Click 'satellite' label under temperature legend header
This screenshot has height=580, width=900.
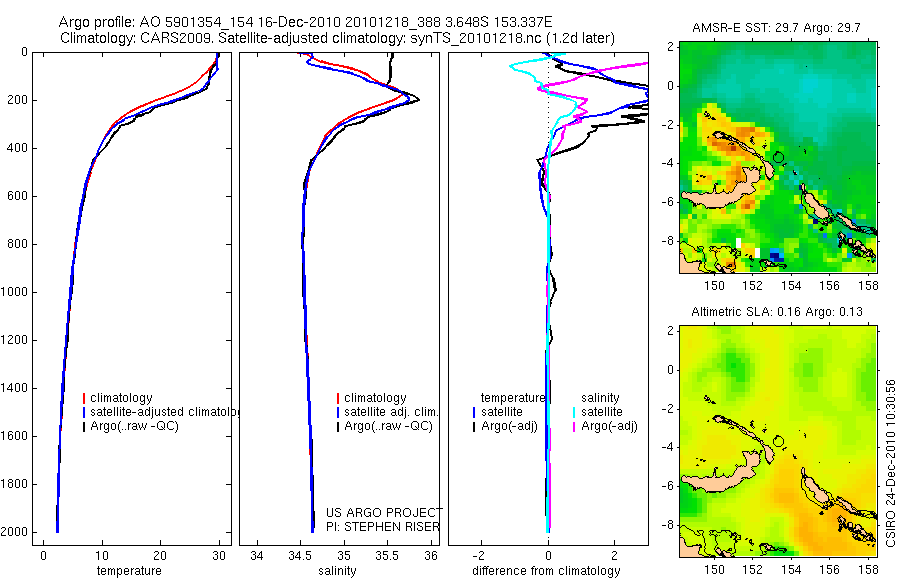click(x=502, y=412)
